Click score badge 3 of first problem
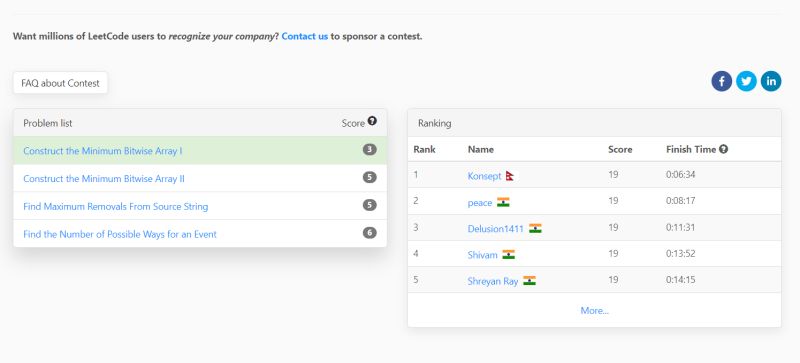Viewport: 800px width, 363px height. [370, 150]
